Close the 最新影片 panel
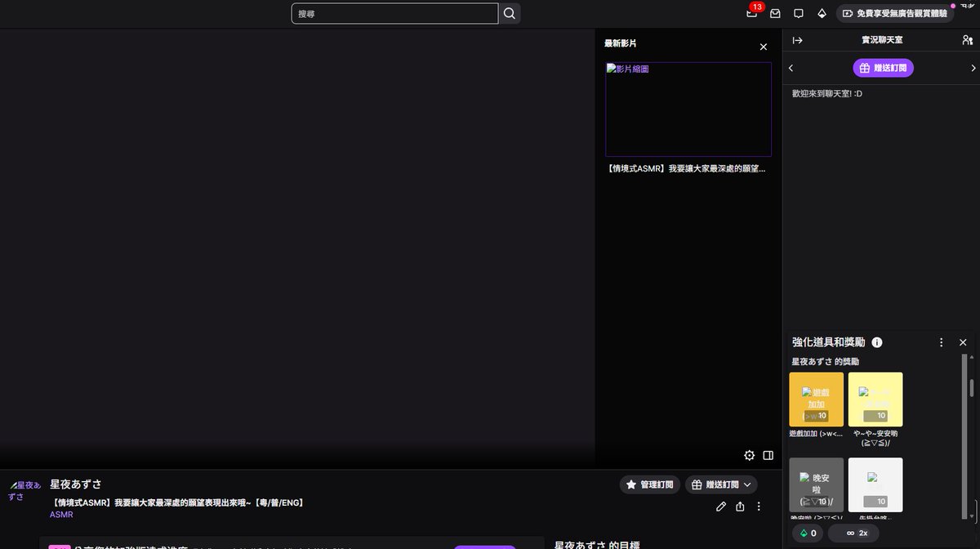Viewport: 980px width, 549px height. (764, 47)
